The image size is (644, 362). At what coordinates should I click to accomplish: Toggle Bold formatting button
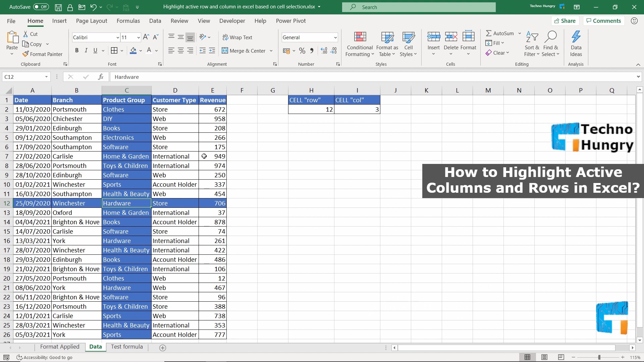(x=76, y=50)
